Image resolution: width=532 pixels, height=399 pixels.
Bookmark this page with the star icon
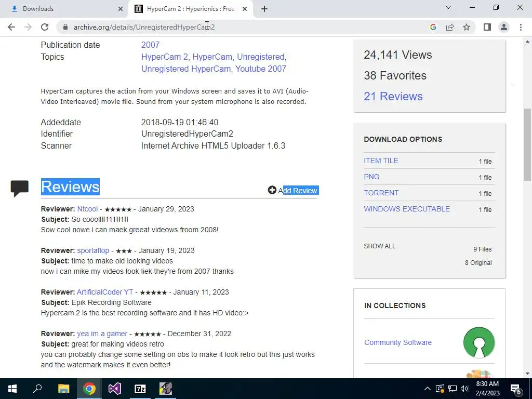tap(467, 27)
